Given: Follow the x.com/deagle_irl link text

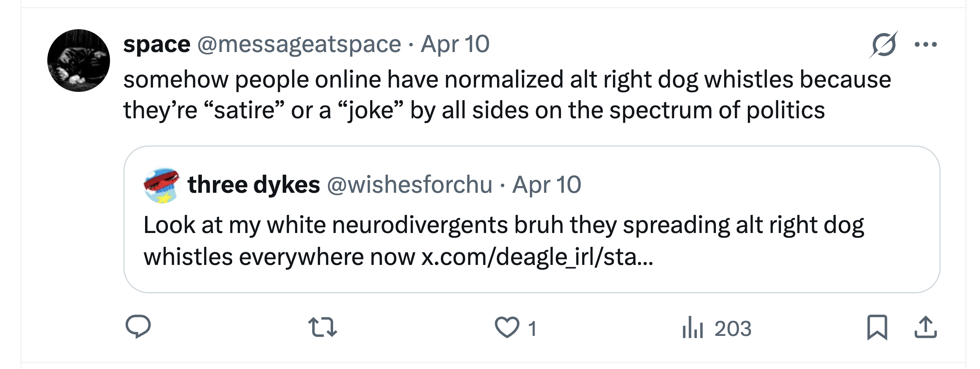Looking at the screenshot, I should pos(537,257).
